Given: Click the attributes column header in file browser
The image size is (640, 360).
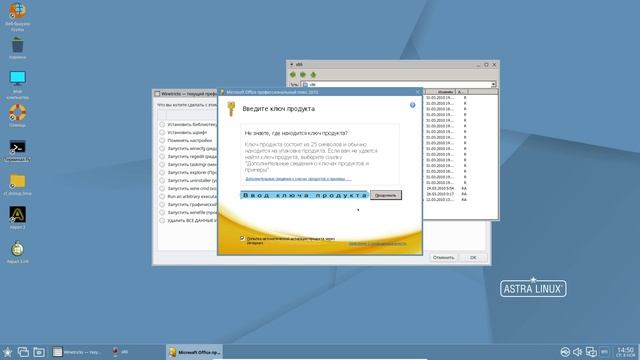Looking at the screenshot, I should [462, 92].
